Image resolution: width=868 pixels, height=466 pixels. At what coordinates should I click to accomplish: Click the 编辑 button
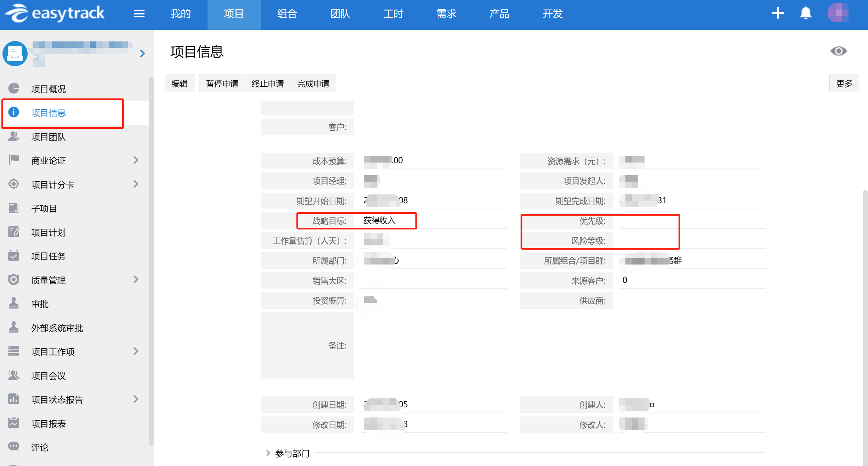(x=180, y=84)
